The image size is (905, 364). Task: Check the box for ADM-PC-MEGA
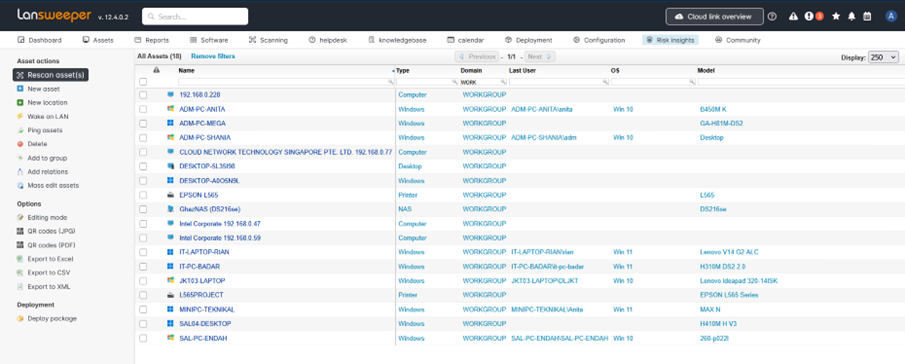[x=143, y=123]
